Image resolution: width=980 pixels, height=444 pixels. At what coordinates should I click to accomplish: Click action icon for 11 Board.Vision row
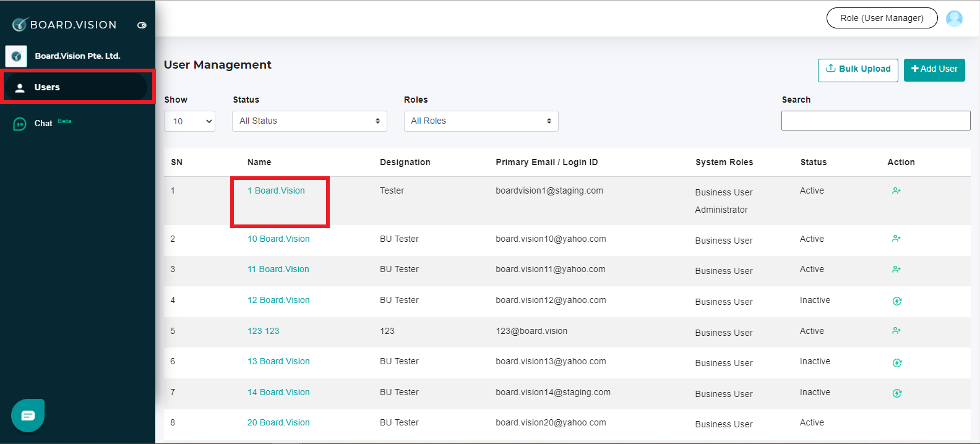pos(896,270)
